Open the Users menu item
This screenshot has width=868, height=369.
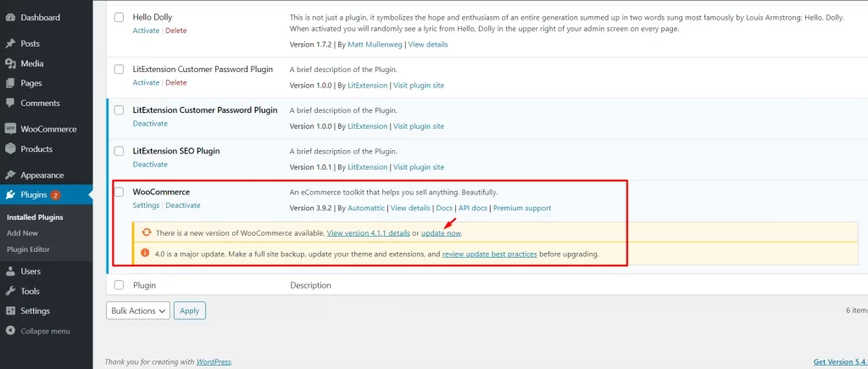[x=31, y=271]
